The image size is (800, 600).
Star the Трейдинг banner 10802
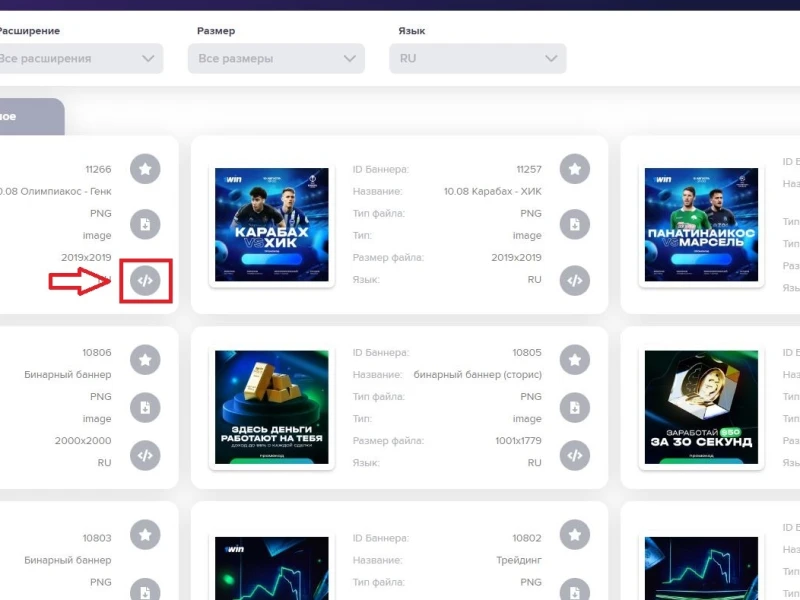click(x=574, y=534)
